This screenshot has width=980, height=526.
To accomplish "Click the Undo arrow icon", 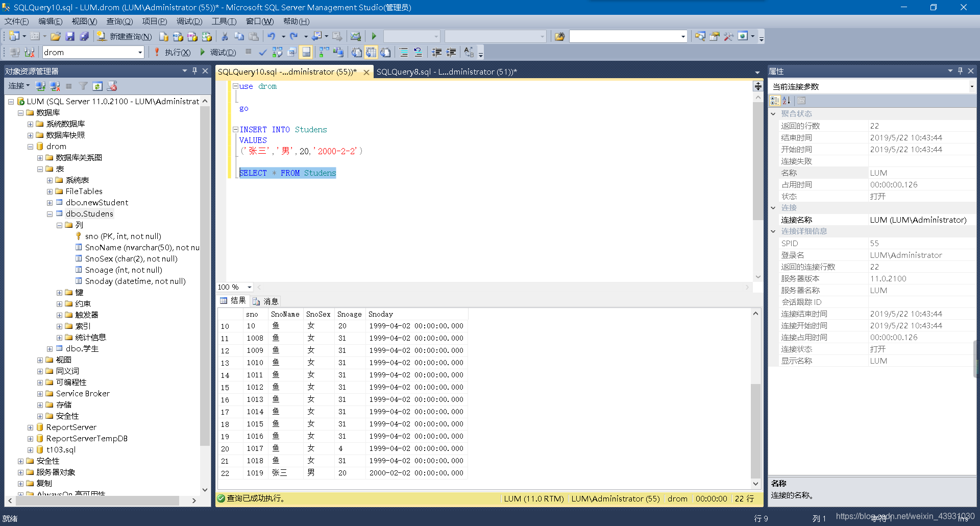I will coord(272,36).
